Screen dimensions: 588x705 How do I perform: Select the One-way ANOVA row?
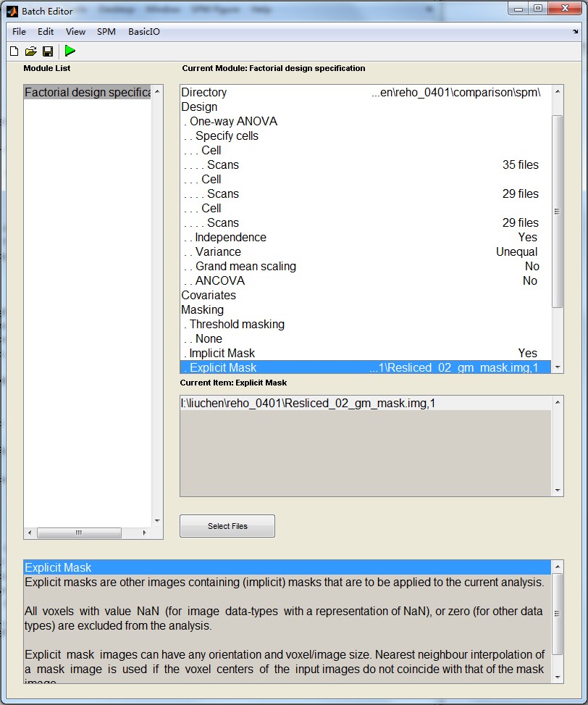[x=365, y=122]
